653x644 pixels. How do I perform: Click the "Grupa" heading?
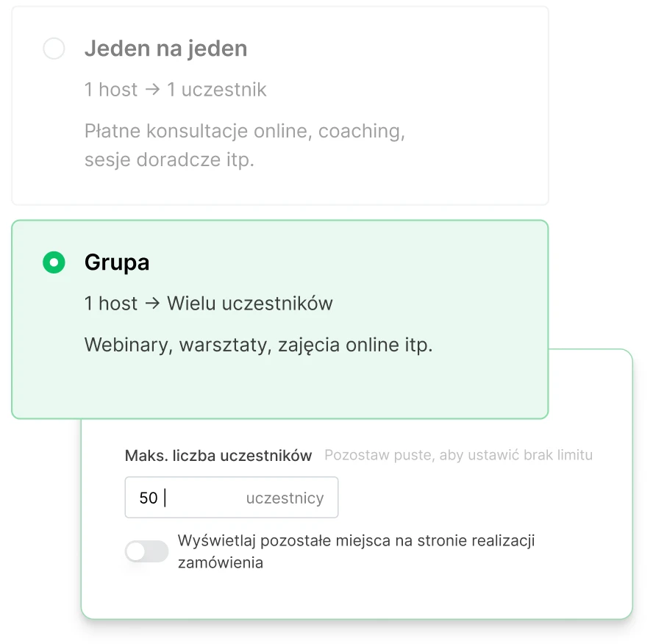[117, 262]
